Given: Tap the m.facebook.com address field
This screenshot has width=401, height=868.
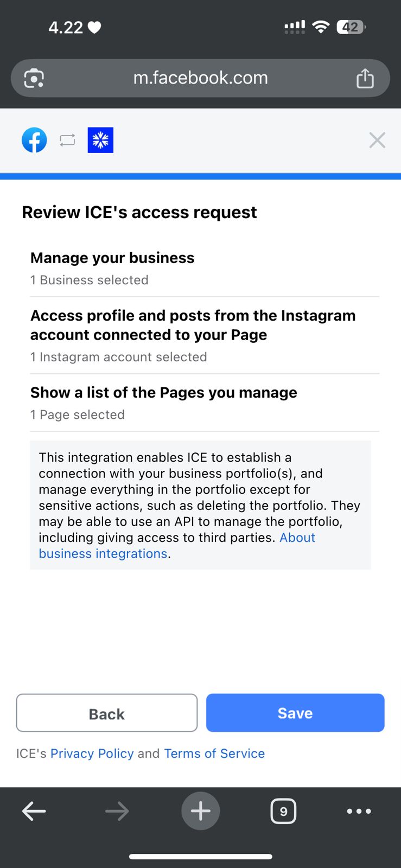Looking at the screenshot, I should (x=200, y=78).
